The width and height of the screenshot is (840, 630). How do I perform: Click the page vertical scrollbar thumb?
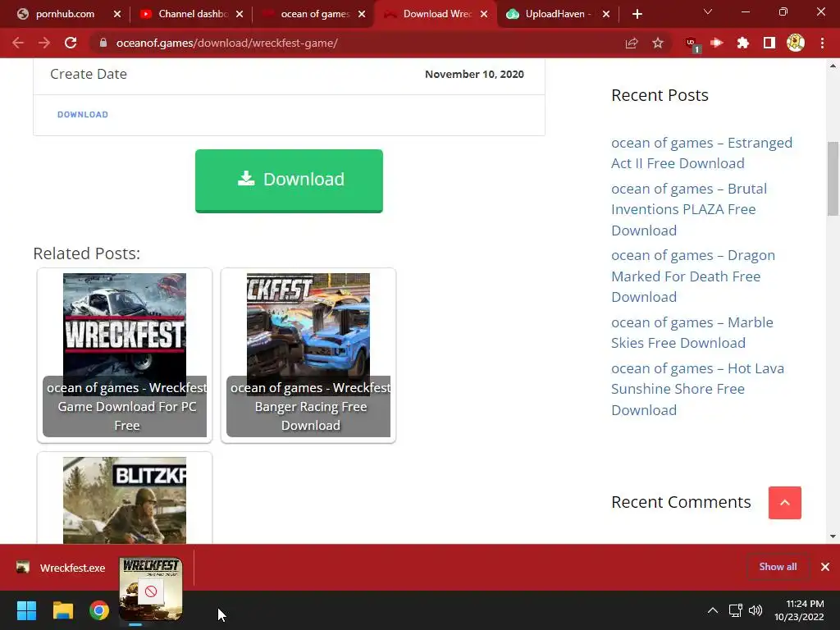tap(833, 178)
